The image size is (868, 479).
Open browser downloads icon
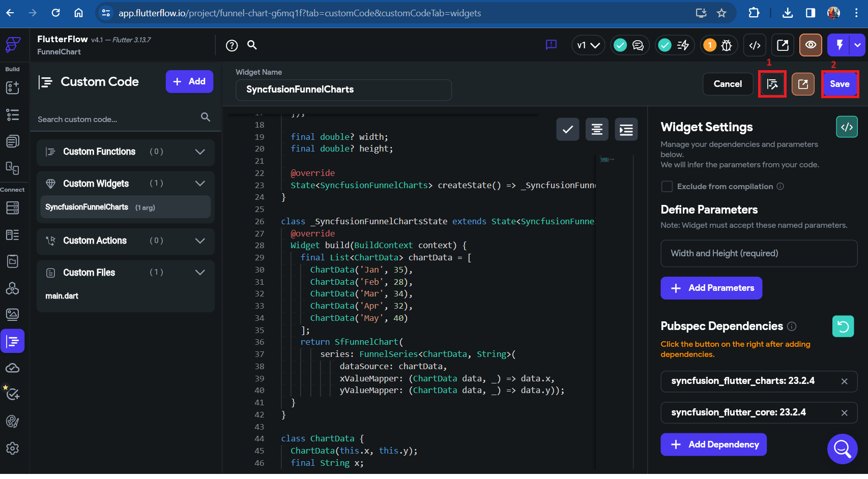[788, 13]
